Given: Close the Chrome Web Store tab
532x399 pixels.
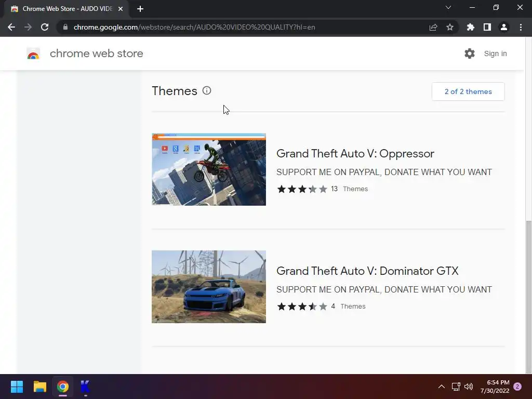Looking at the screenshot, I should [121, 9].
